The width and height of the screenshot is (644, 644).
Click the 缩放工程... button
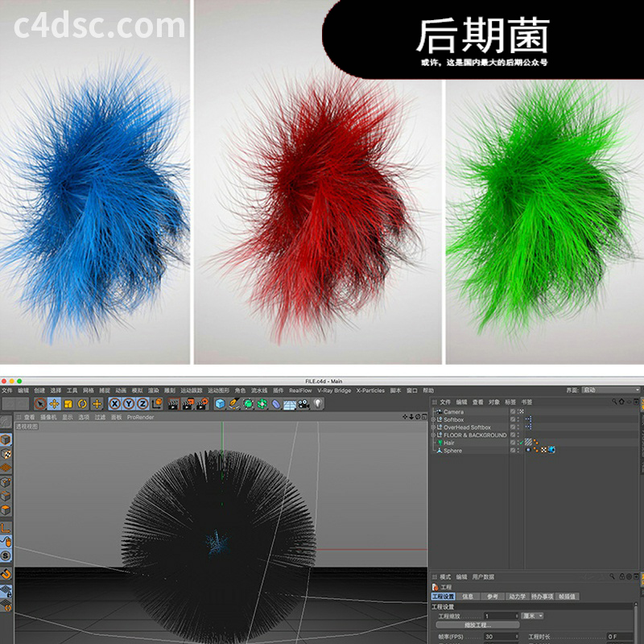click(477, 625)
